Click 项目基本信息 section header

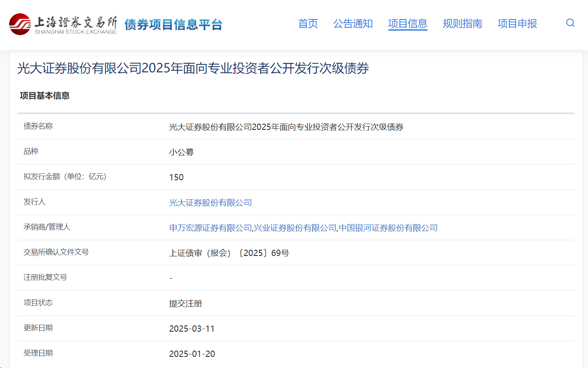click(x=45, y=96)
